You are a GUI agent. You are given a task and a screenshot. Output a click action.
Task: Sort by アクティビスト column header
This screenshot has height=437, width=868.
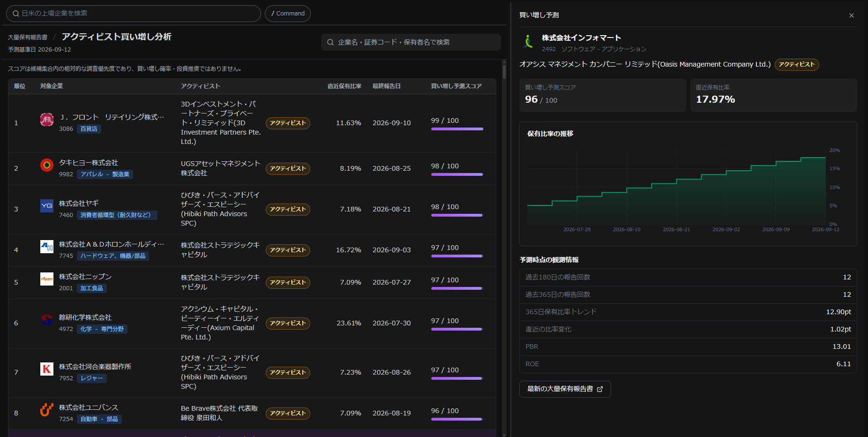[201, 86]
